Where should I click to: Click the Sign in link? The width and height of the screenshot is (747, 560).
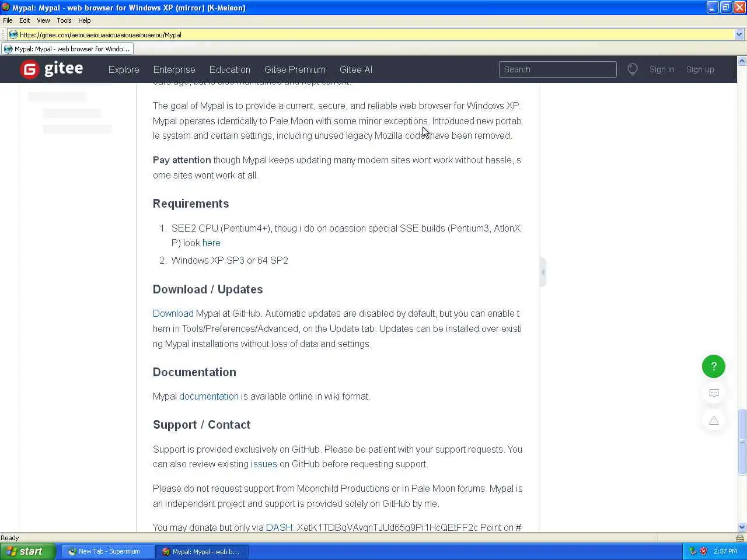pyautogui.click(x=662, y=69)
